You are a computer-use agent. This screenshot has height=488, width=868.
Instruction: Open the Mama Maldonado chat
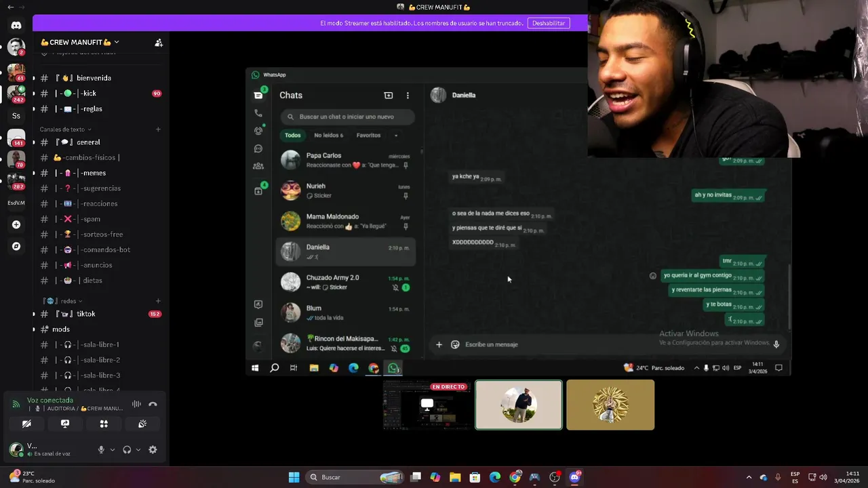[x=346, y=221]
